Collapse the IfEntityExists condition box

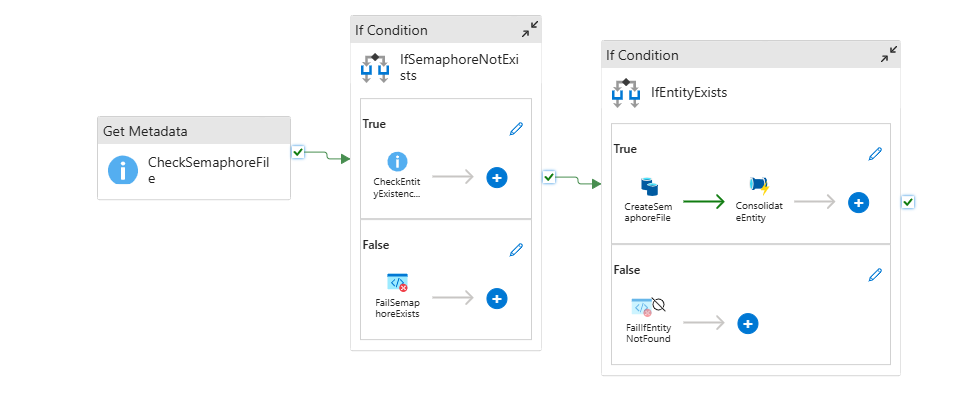(887, 56)
